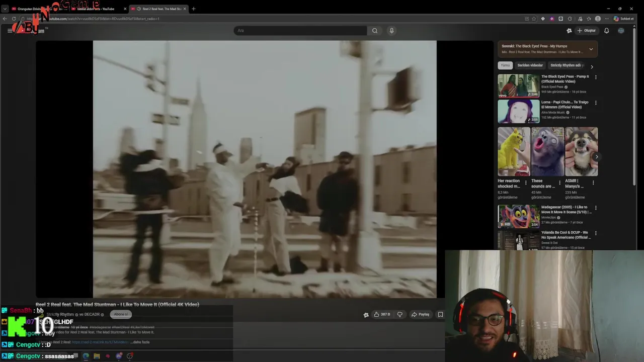
Task: Open options for Her reaction Short
Action: [x=526, y=183]
